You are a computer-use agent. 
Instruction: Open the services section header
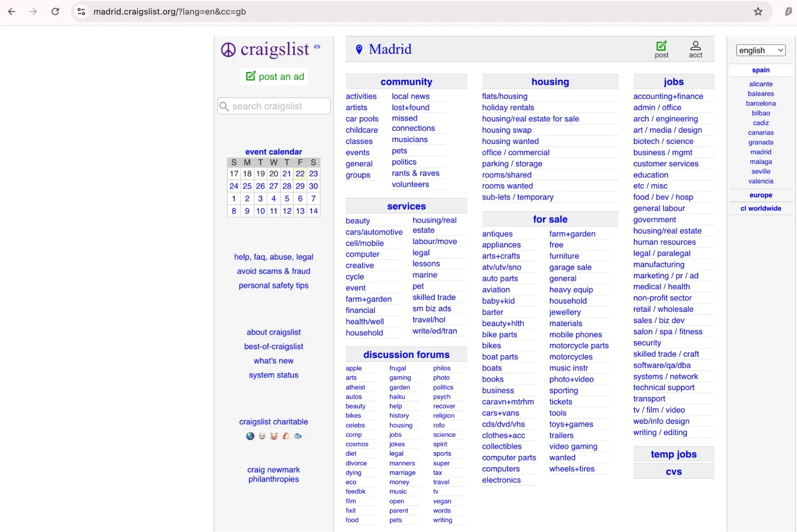(406, 206)
